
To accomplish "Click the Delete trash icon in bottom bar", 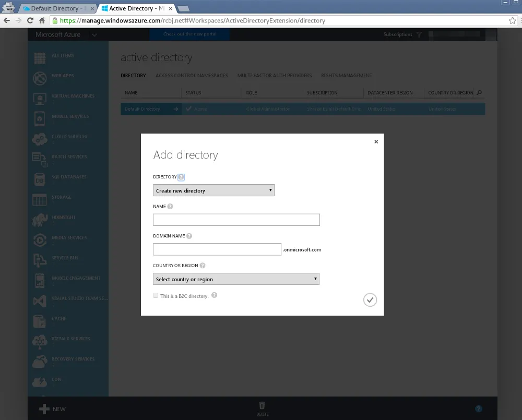I will 263,406.
